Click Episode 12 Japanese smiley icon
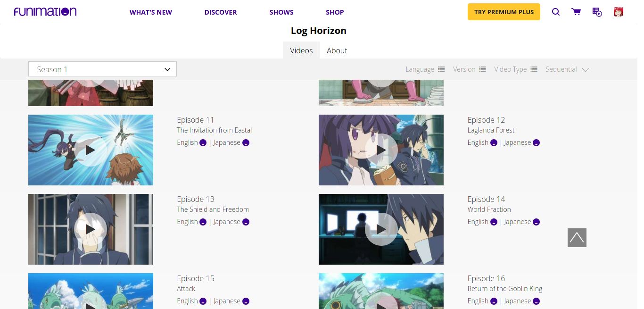The width and height of the screenshot is (644, 309). (537, 143)
